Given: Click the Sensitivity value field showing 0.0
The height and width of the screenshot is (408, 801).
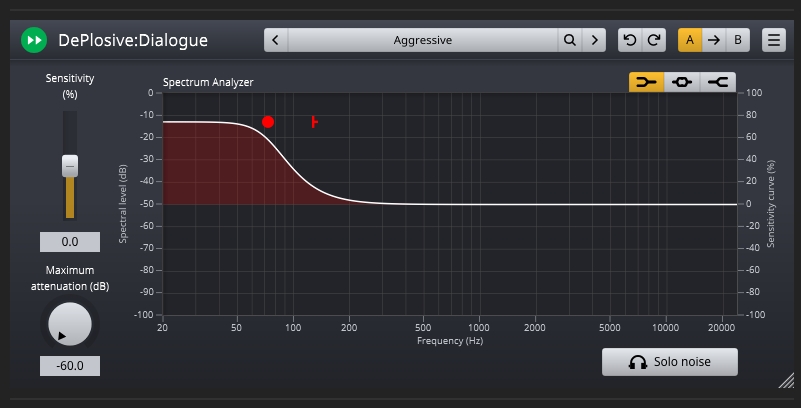Looking at the screenshot, I should tap(70, 242).
